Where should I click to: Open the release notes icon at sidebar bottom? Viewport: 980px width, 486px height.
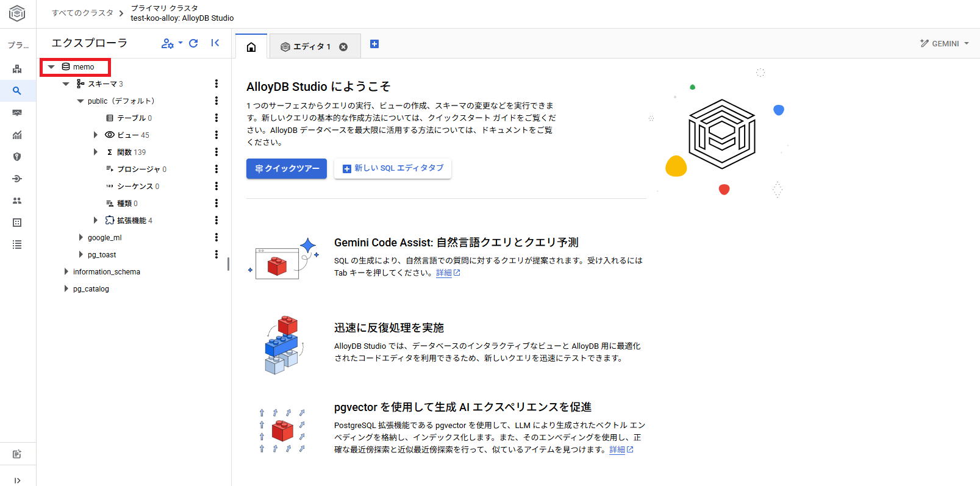pyautogui.click(x=17, y=454)
